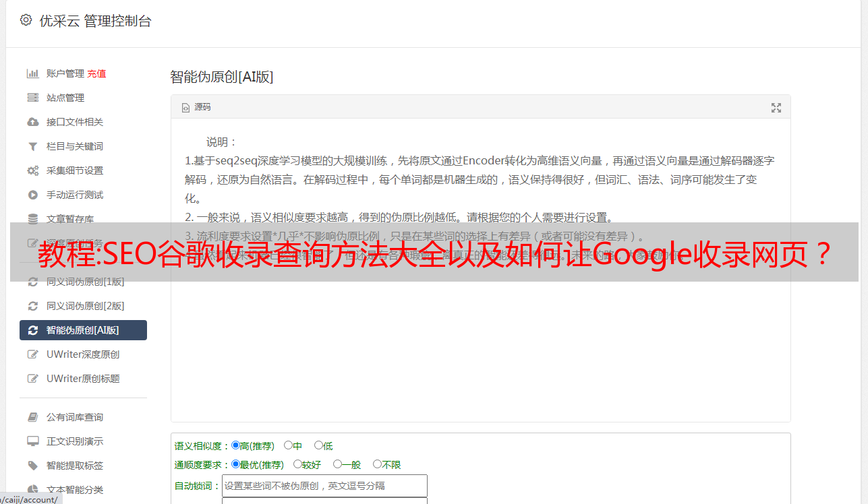Click the edit icon for UWriter深度原创
This screenshot has width=868, height=504.
[32, 354]
